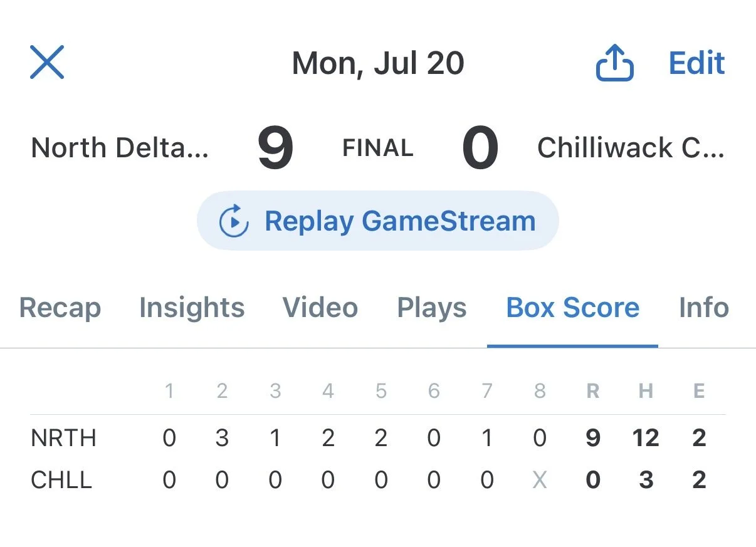Image resolution: width=756 pixels, height=547 pixels.
Task: Tap the E errors column header
Action: click(x=699, y=392)
